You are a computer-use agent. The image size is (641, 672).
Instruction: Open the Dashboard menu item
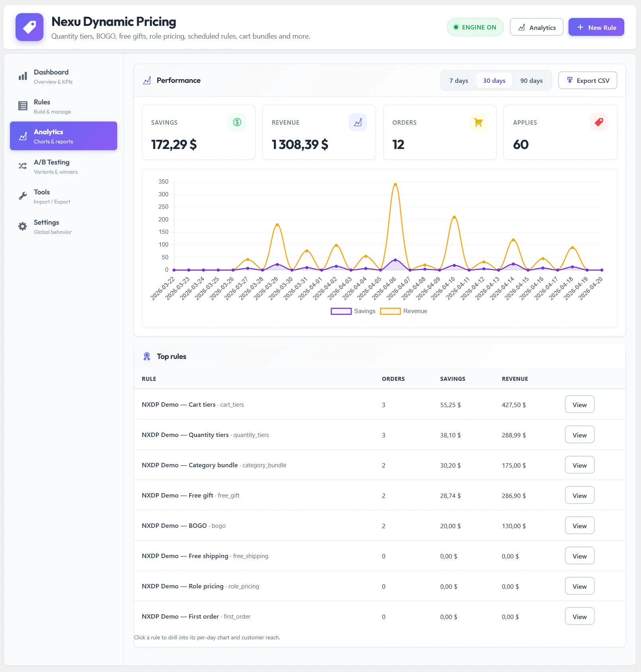[63, 76]
